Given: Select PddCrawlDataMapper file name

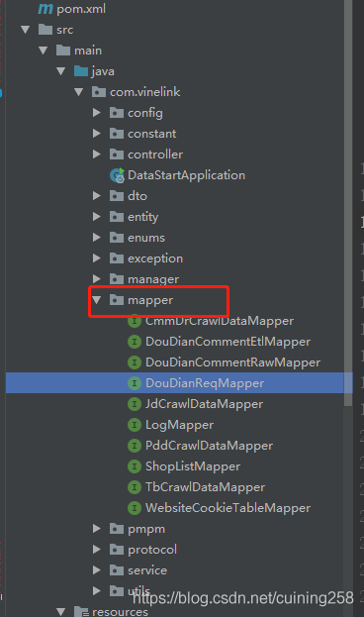Looking at the screenshot, I should point(209,446).
